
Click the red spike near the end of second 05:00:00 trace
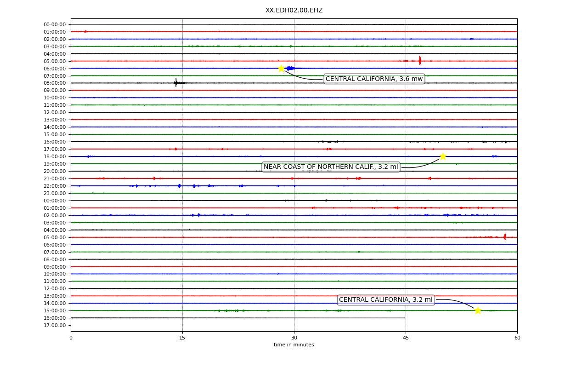point(504,237)
